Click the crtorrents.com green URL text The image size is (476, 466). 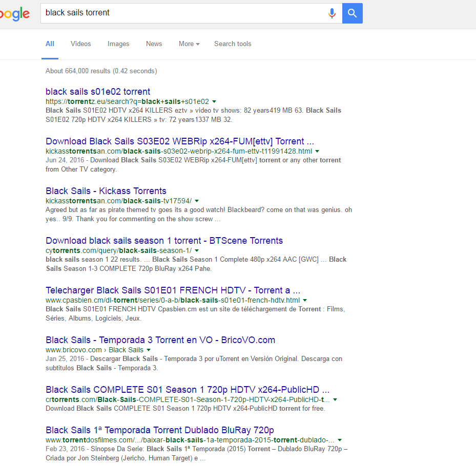(x=188, y=399)
